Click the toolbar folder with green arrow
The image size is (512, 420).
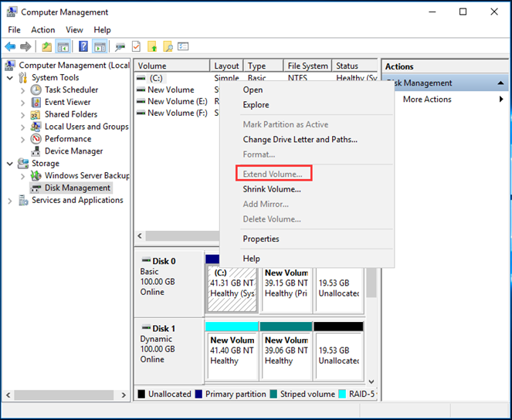(152, 46)
